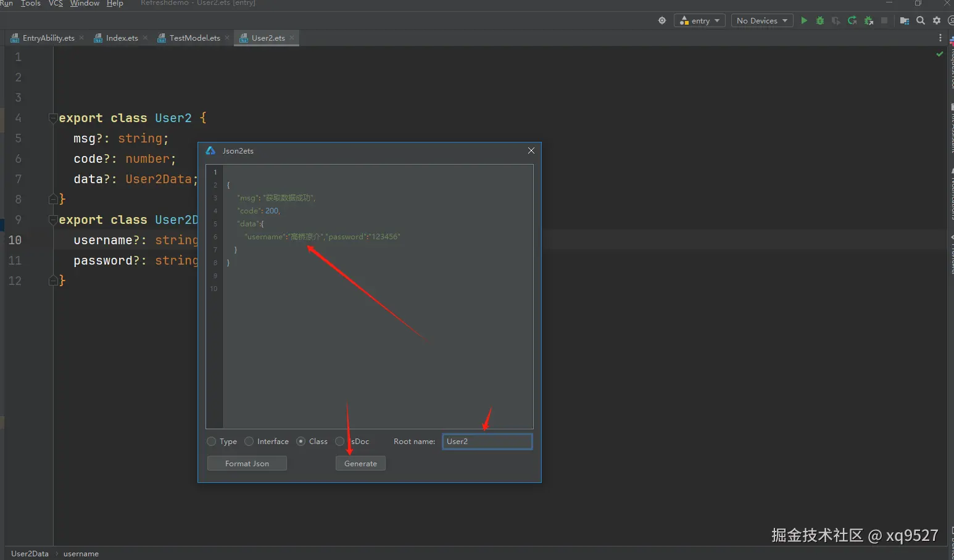Open settings via the gear icon
Image resolution: width=954 pixels, height=560 pixels.
tap(937, 20)
